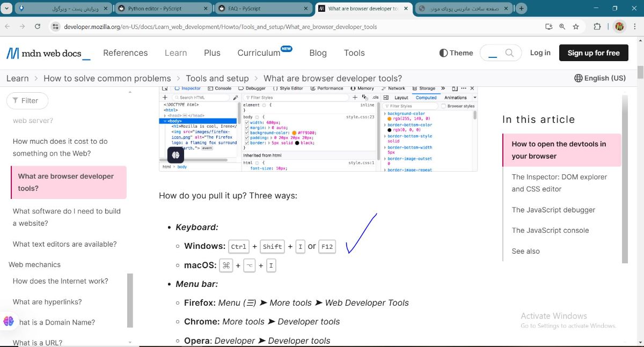644x347 pixels.
Task: Open a new browser tab
Action: [521, 9]
